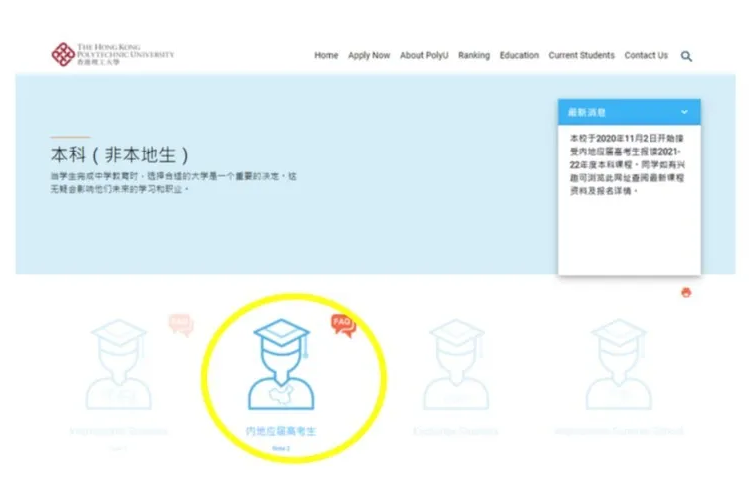Open the FAQ bubble beside the highlighted student
753x488 pixels.
tap(343, 323)
